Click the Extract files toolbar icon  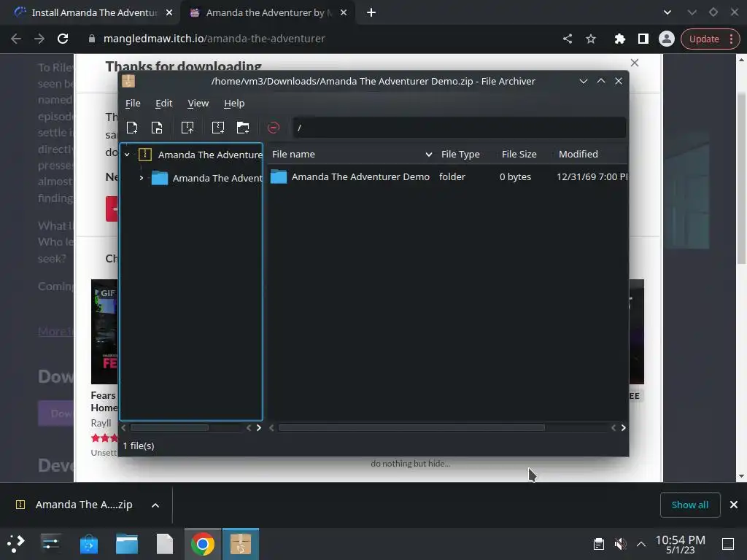(187, 128)
